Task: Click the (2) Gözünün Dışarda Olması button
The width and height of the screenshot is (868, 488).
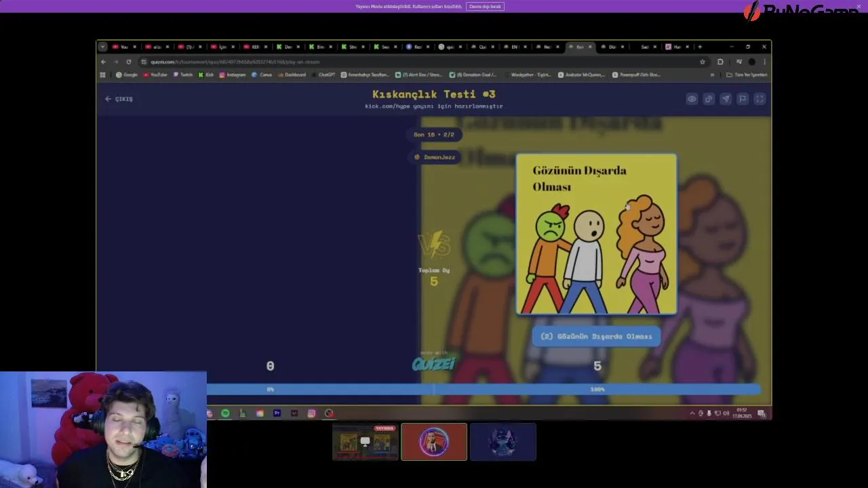Action: [596, 336]
